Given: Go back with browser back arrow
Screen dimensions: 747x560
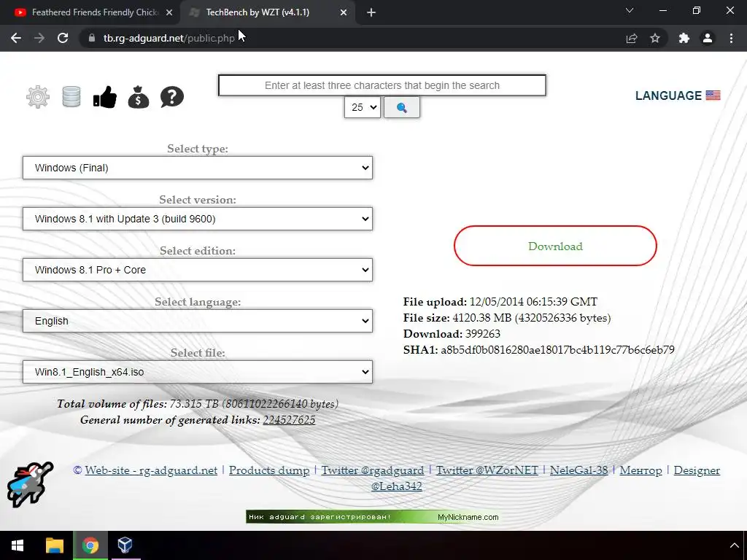Looking at the screenshot, I should point(16,38).
